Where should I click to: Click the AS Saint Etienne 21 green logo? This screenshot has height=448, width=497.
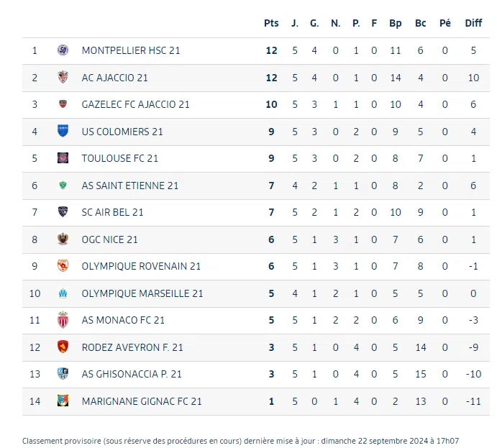pos(63,186)
